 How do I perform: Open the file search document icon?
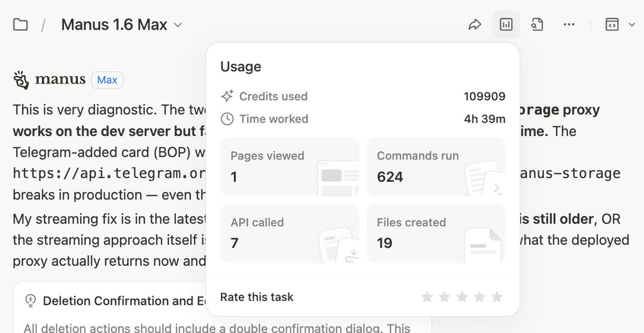coord(537,25)
